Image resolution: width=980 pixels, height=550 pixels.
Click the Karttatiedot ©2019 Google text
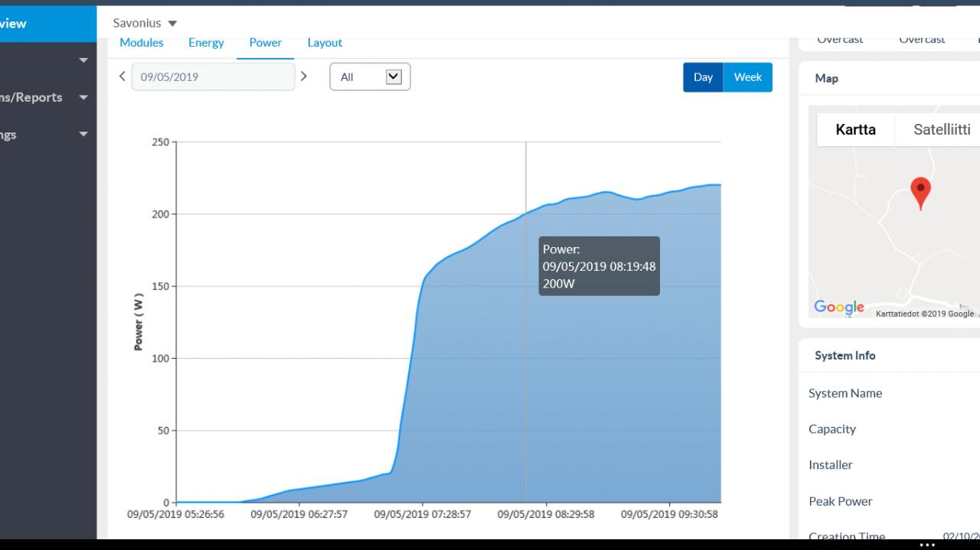click(925, 314)
